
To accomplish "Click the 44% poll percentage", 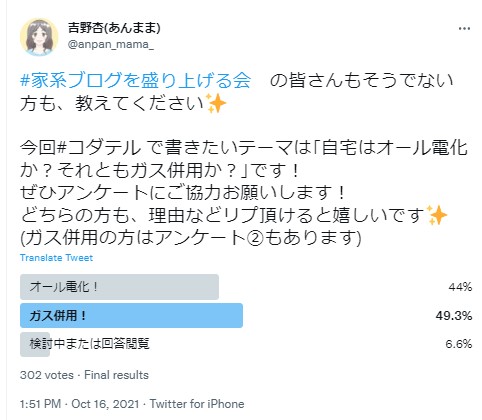I will coord(460,287).
